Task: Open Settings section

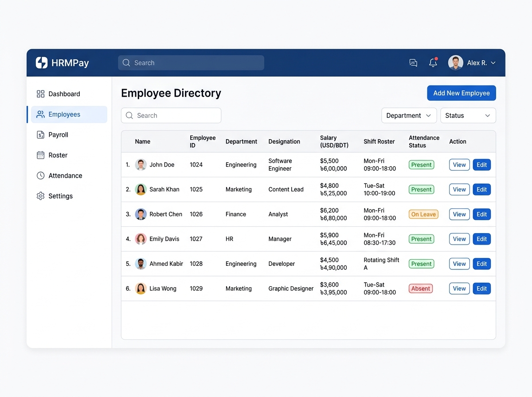Action: point(69,196)
